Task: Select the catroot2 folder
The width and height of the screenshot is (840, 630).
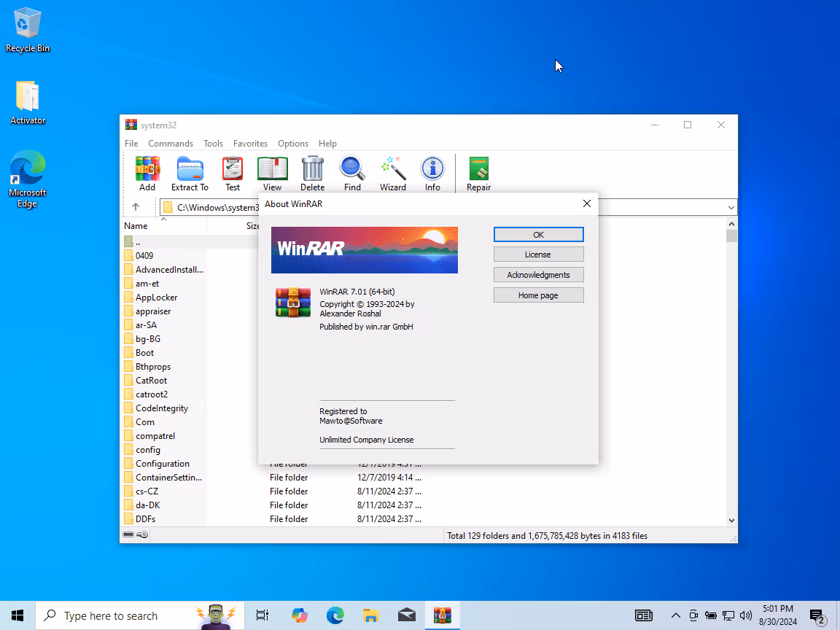Action: [146, 394]
